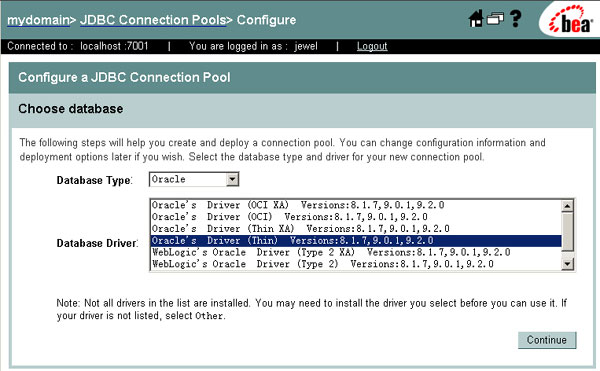Image resolution: width=600 pixels, height=371 pixels.
Task: Click the Continue button
Action: [x=547, y=340]
